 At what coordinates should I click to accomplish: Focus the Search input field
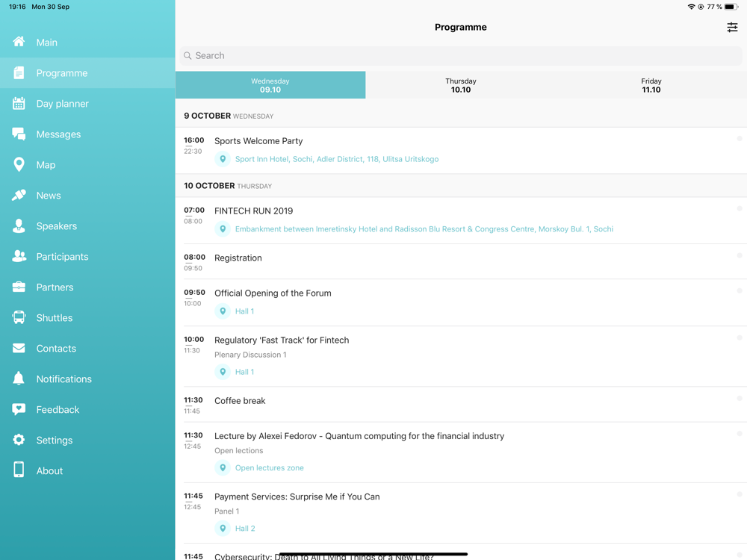pyautogui.click(x=461, y=56)
